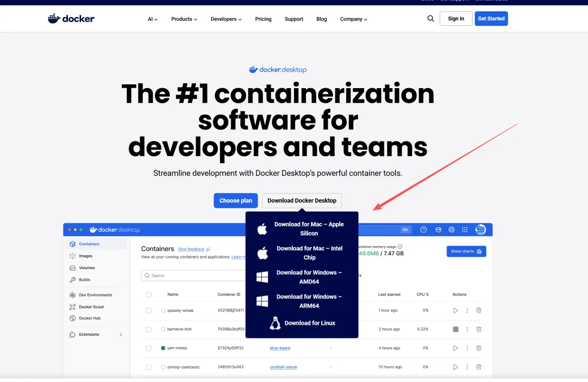Click the Volumes sidebar icon
The width and height of the screenshot is (588, 382).
72,268
